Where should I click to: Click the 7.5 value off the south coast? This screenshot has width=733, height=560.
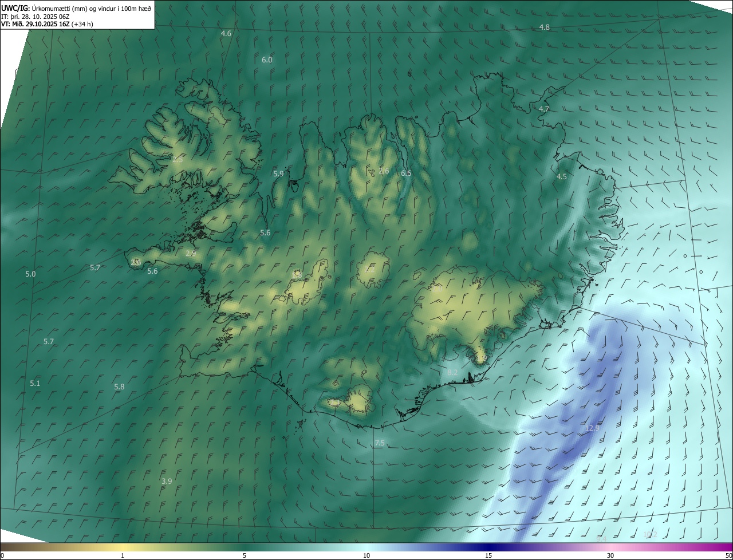tap(380, 444)
